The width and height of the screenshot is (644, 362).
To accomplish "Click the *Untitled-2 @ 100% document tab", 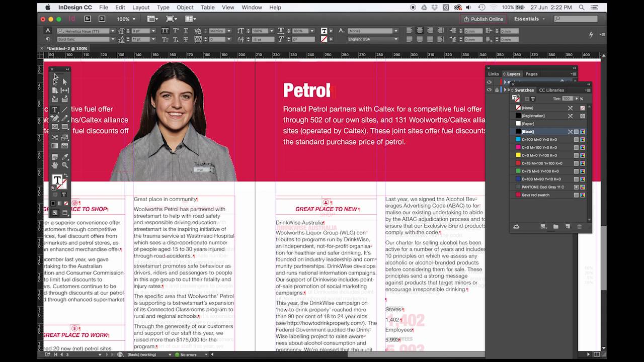I will [67, 49].
